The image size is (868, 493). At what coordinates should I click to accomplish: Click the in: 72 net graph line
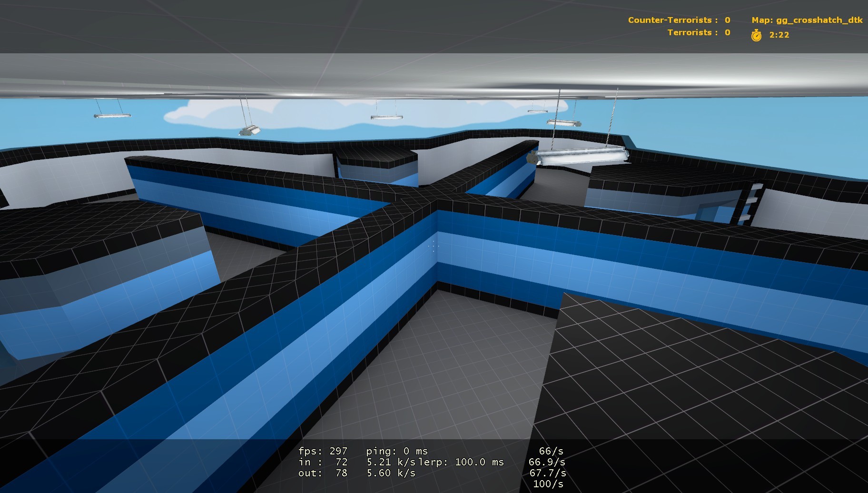323,462
